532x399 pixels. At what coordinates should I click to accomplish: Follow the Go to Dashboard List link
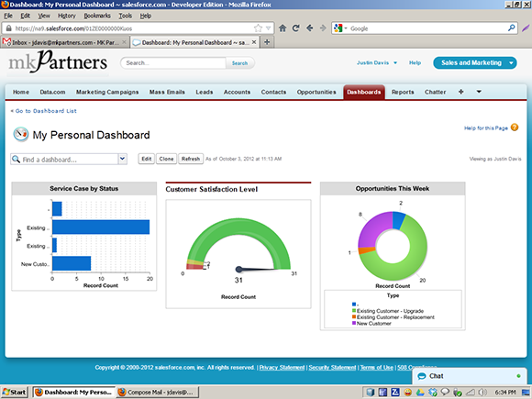pos(46,111)
